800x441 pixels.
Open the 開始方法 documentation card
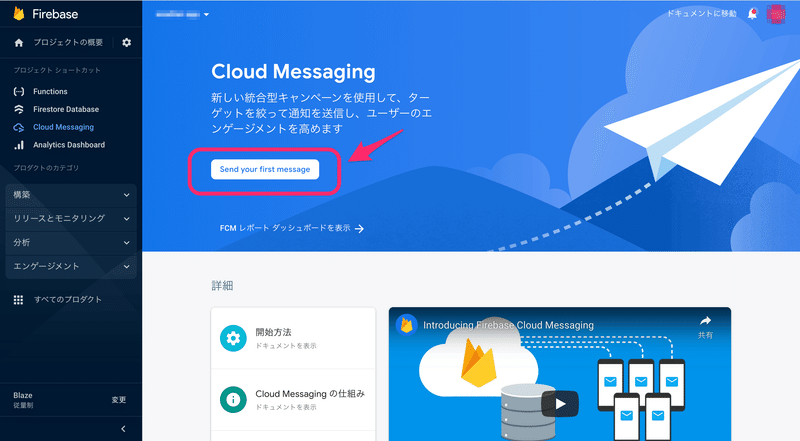(x=293, y=338)
